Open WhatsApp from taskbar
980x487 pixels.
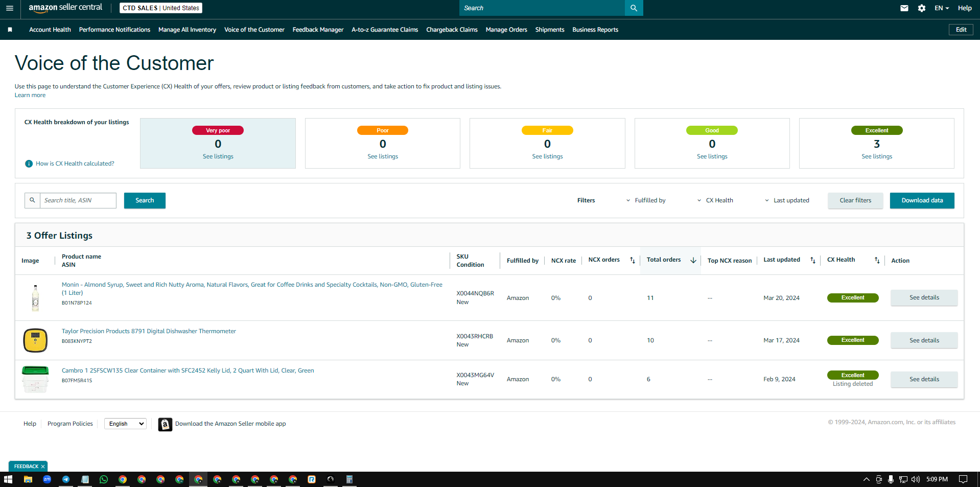point(104,479)
